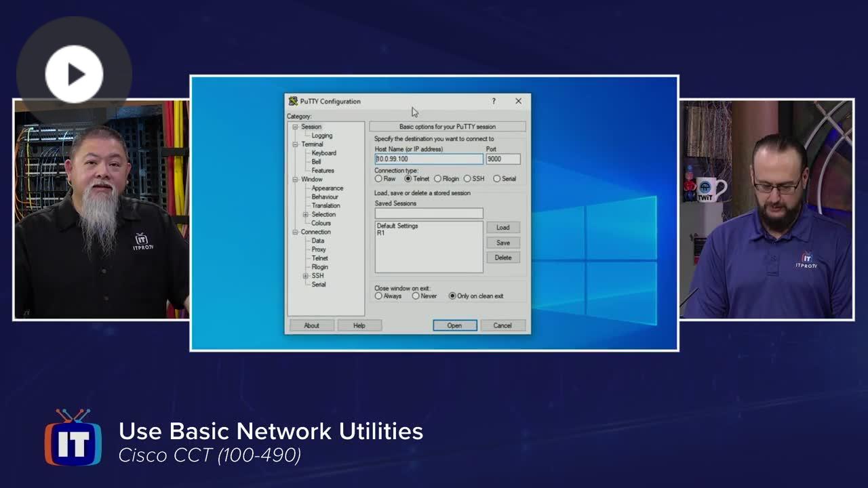Click the Help button at the bottom

point(359,326)
